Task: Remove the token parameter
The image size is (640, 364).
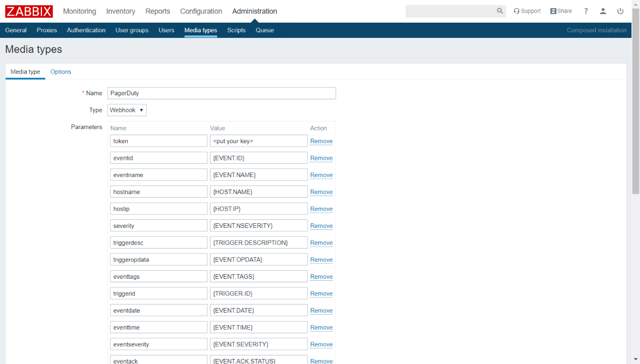Action: 321,141
